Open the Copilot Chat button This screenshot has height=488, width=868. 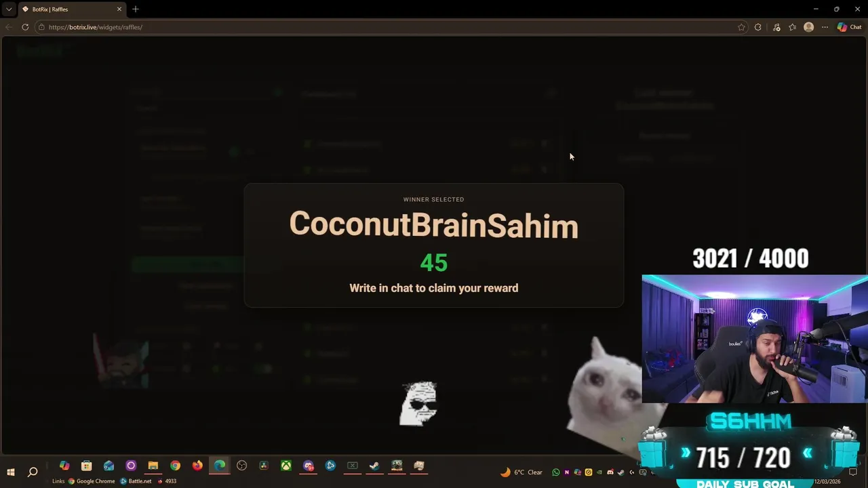(x=850, y=27)
